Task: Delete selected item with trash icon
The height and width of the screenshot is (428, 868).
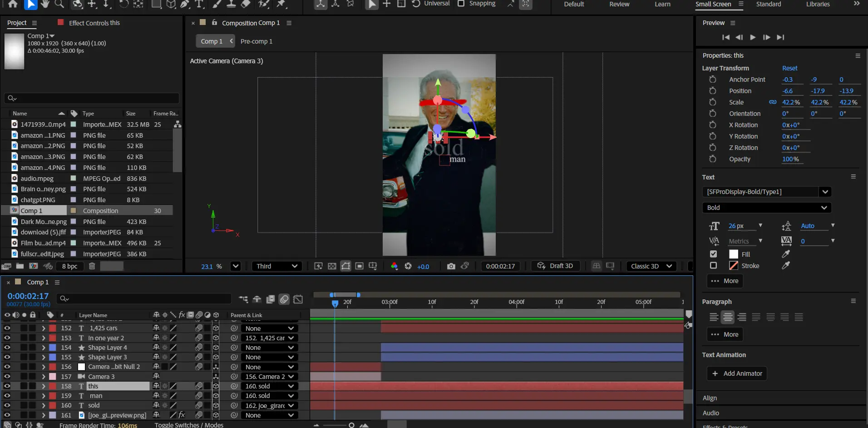Action: (92, 266)
